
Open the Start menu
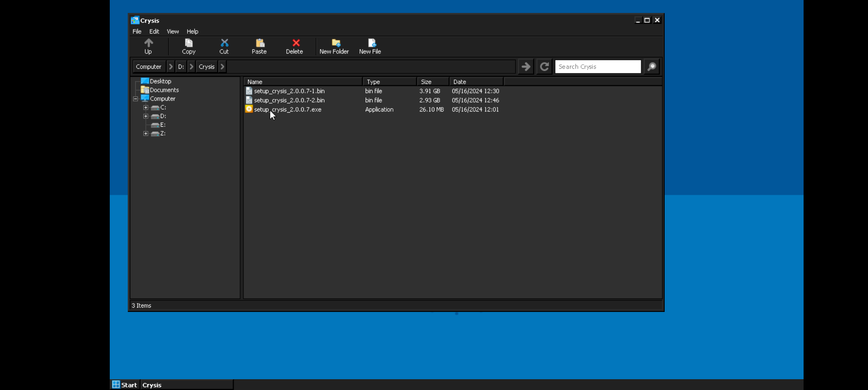125,385
